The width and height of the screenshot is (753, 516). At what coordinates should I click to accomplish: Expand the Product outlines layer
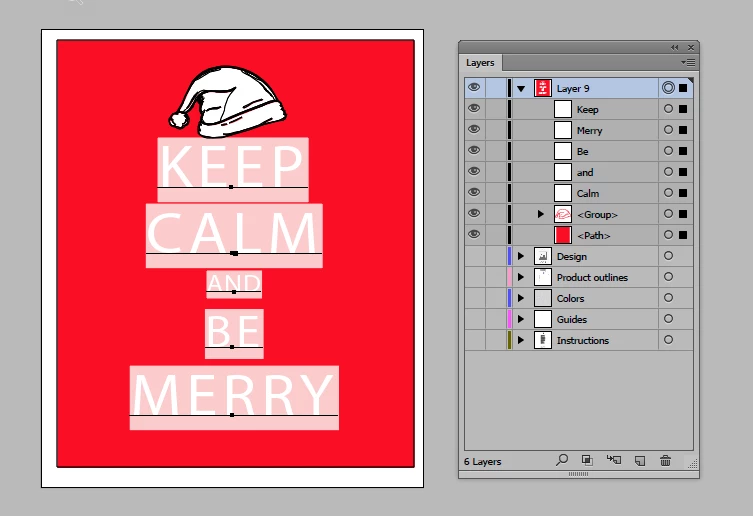[521, 277]
